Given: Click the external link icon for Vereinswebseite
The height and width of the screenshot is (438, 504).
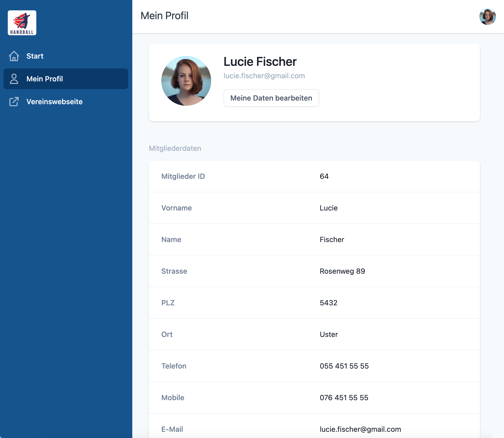Looking at the screenshot, I should coord(14,102).
